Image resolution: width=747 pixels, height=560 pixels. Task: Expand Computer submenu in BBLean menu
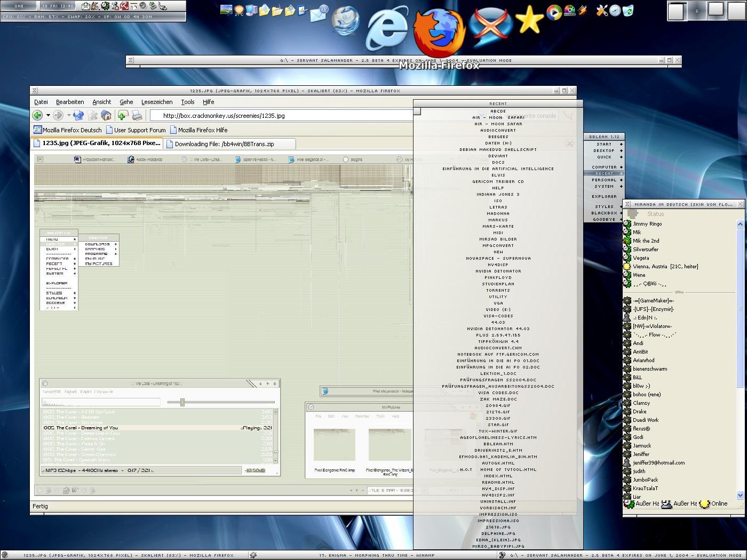tap(603, 167)
